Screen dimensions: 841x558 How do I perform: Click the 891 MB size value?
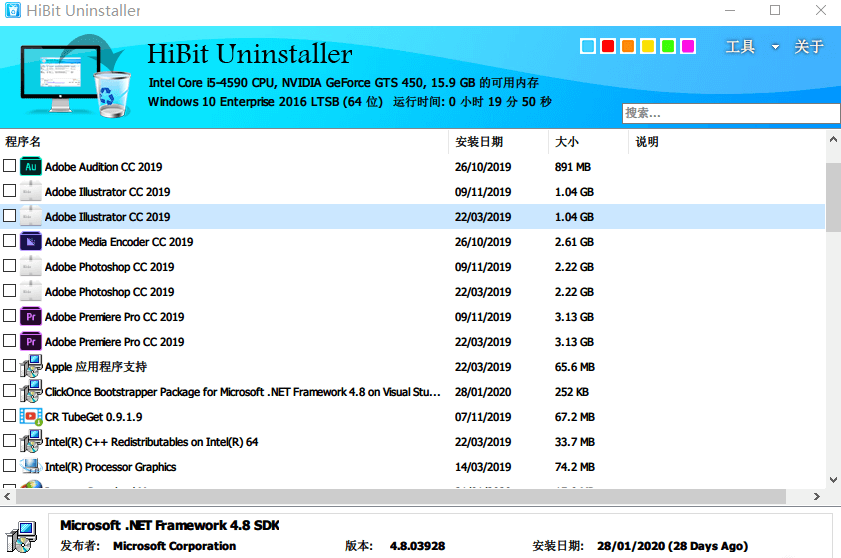point(573,167)
